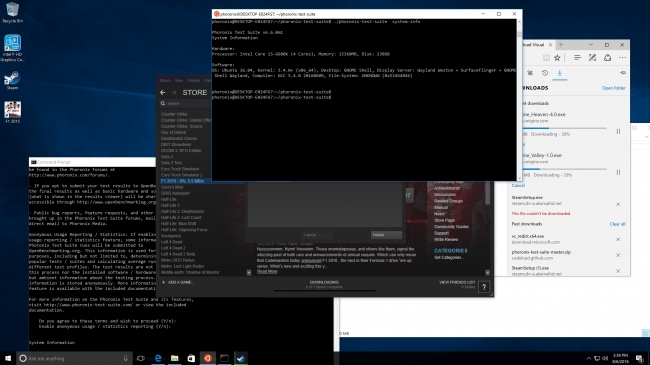Open the Friends menu in Steam window
The height and width of the screenshot is (365, 650).
pos(194,80)
